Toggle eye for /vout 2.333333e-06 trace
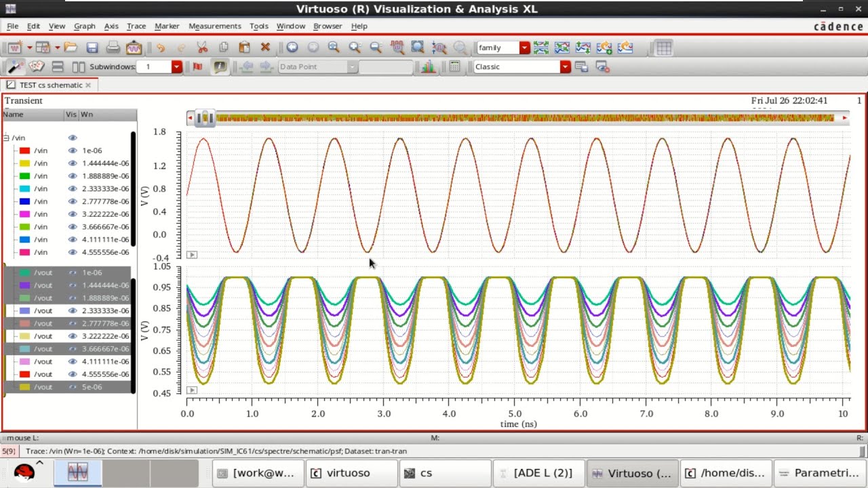Viewport: 868px width, 488px height. coord(73,310)
